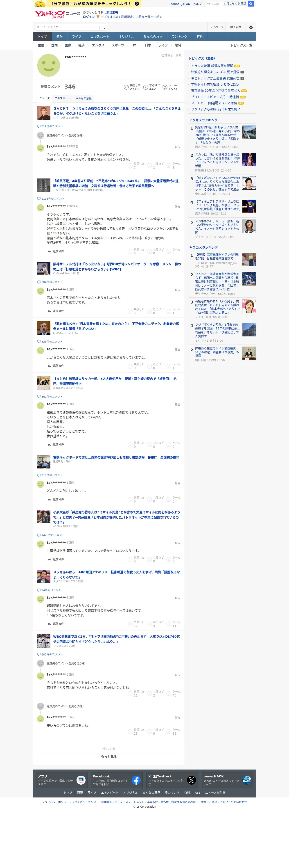Screen dimensions: 289x868
Task: Toggle なるほど on 安い方のプラン comment (9)
Action: [156, 731]
